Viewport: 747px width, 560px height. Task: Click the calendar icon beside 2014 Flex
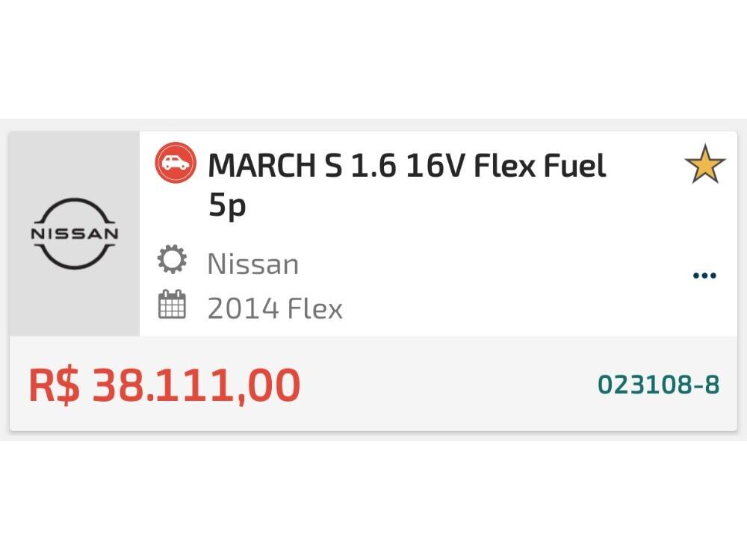[x=172, y=306]
